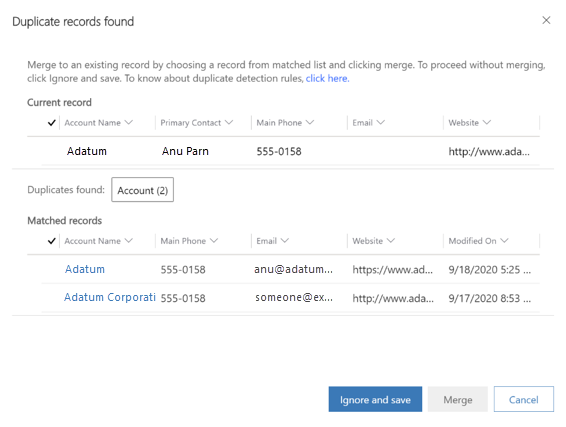
Task: Click someone@ex... email cell
Action: pos(294,297)
